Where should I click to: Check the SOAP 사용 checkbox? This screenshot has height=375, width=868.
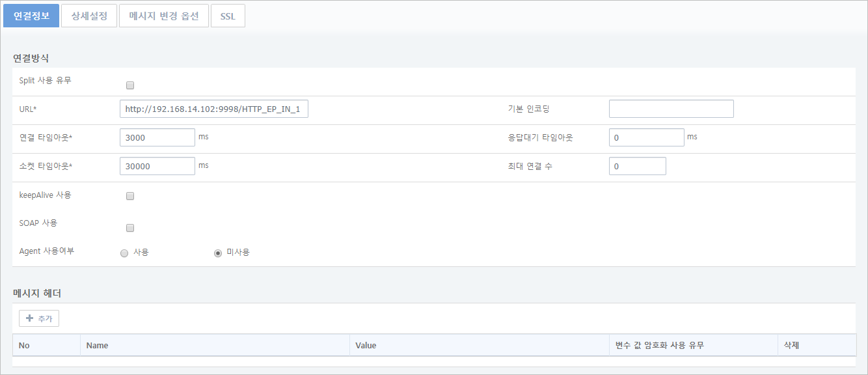[130, 228]
